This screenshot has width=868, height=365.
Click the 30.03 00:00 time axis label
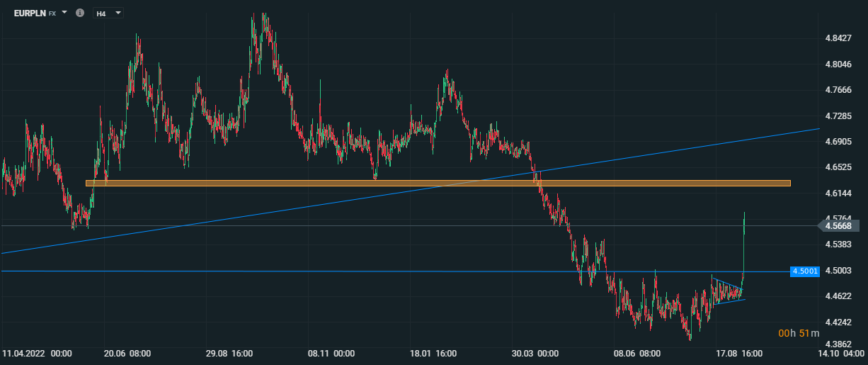point(536,353)
